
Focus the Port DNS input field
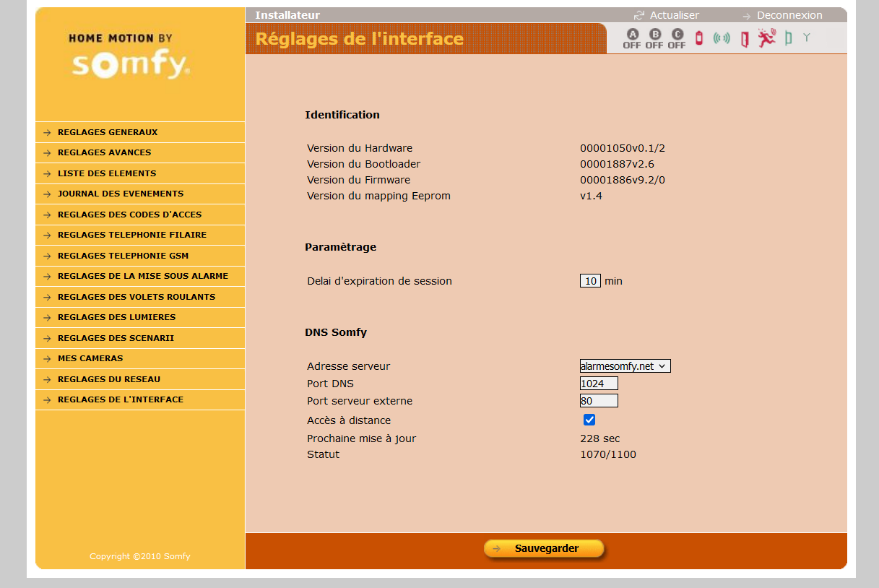click(x=599, y=384)
